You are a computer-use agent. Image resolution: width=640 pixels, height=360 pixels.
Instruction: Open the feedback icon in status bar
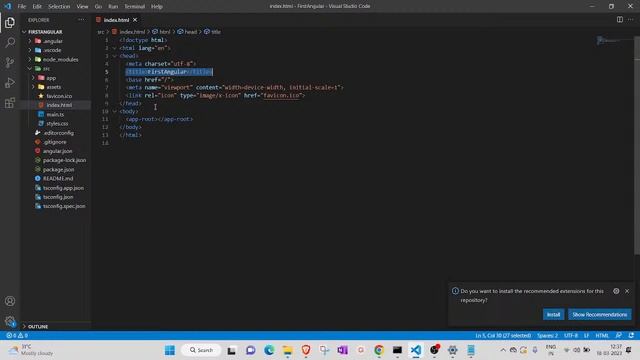(x=619, y=336)
